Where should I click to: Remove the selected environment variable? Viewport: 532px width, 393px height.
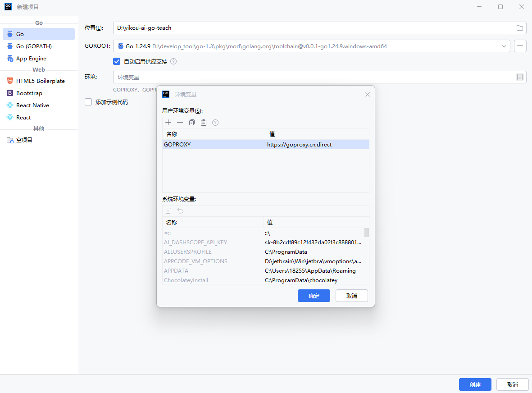180,123
